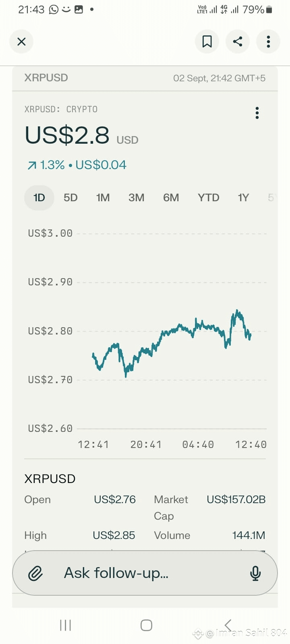Image resolution: width=290 pixels, height=644 pixels.
Task: Tap the Ask follow-up input field
Action: click(145, 573)
